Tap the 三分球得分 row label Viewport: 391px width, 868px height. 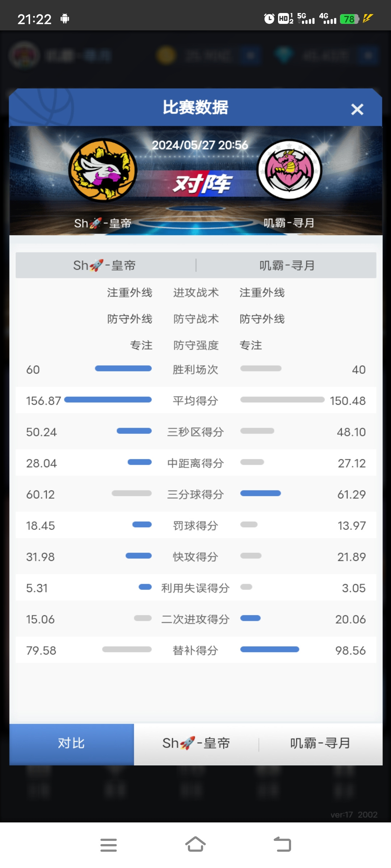click(x=195, y=494)
